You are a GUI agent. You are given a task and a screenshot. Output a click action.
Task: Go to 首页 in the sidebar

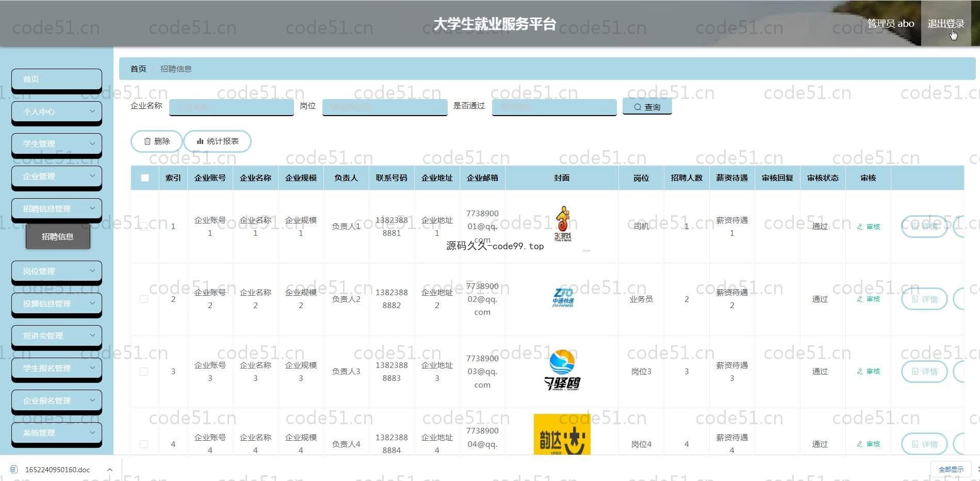56,79
